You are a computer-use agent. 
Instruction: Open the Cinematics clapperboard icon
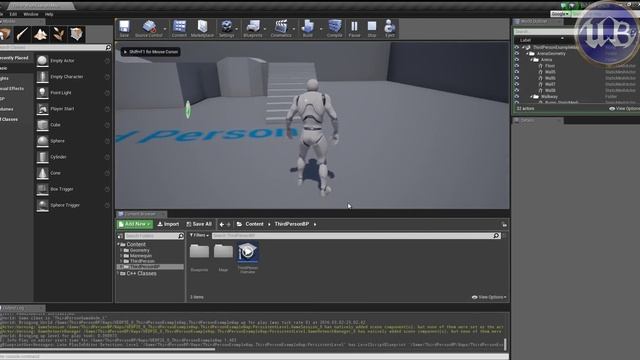point(281,28)
